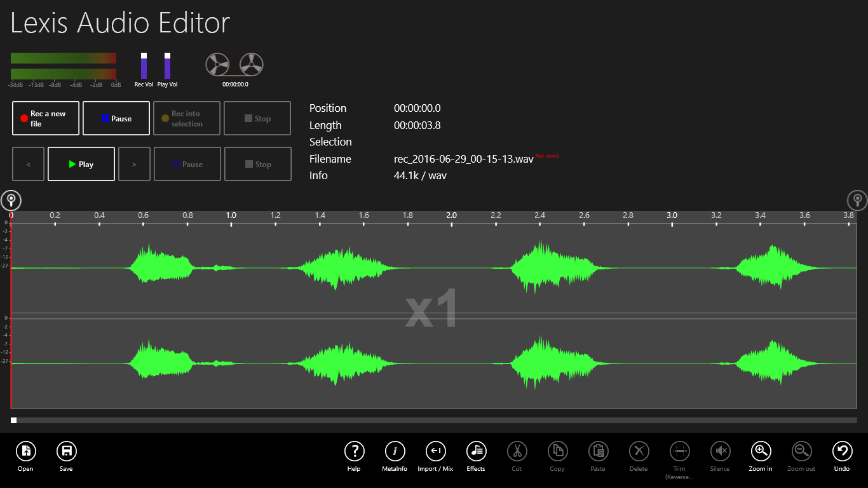This screenshot has width=868, height=488.
Task: Adjust the Play Vol slider
Action: click(167, 65)
